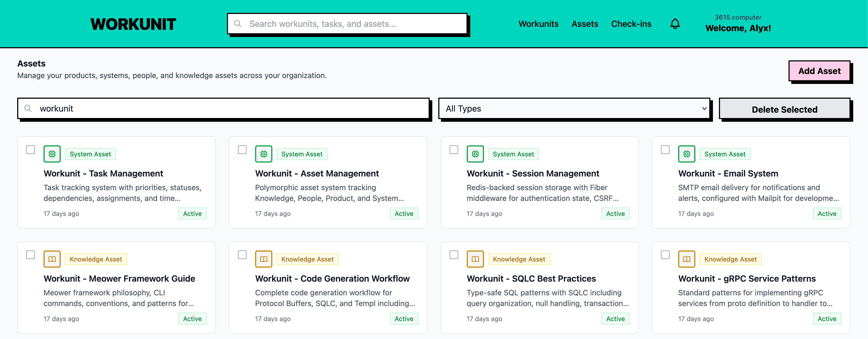Click the magnifier icon in the assets search field
The height and width of the screenshot is (339, 868).
point(28,108)
